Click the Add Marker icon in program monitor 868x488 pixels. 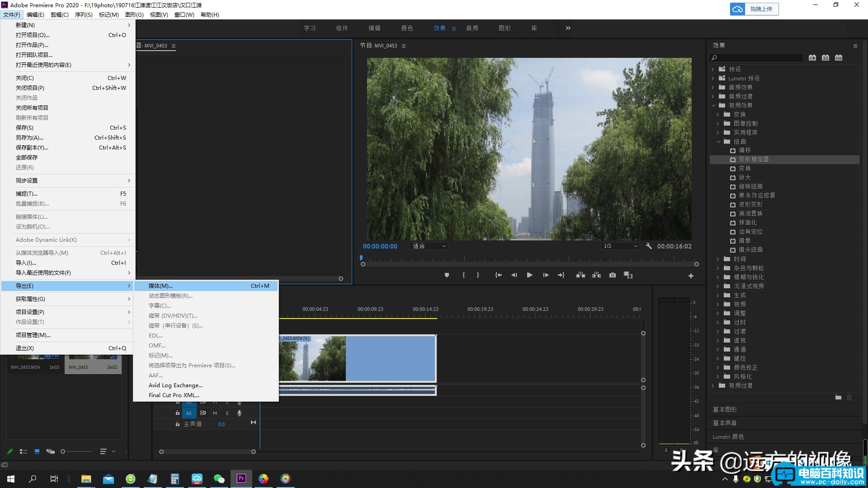click(447, 275)
